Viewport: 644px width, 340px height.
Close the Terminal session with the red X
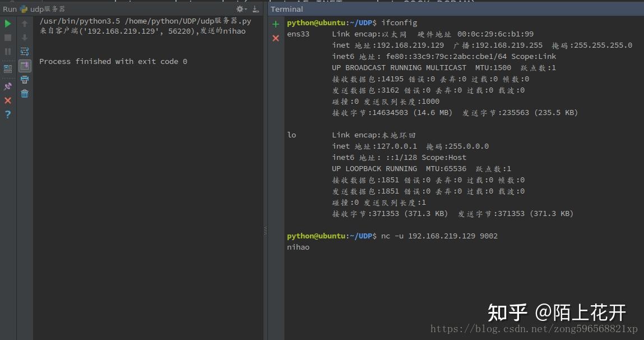275,38
